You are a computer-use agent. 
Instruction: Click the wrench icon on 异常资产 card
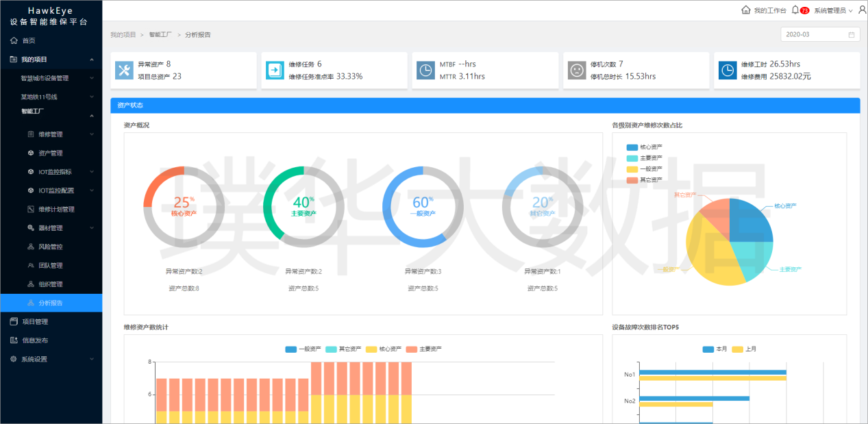tap(124, 71)
